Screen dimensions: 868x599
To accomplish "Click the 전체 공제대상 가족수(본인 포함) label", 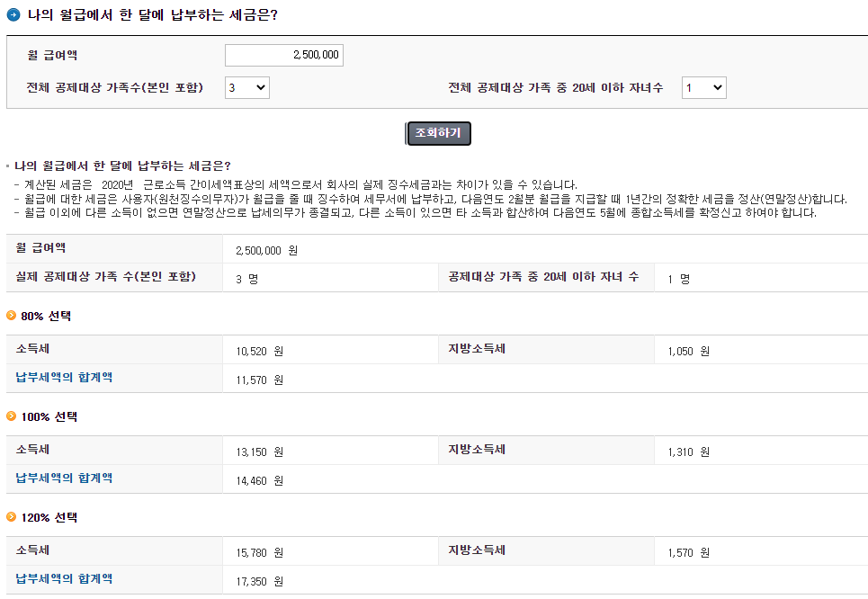I will (x=115, y=87).
